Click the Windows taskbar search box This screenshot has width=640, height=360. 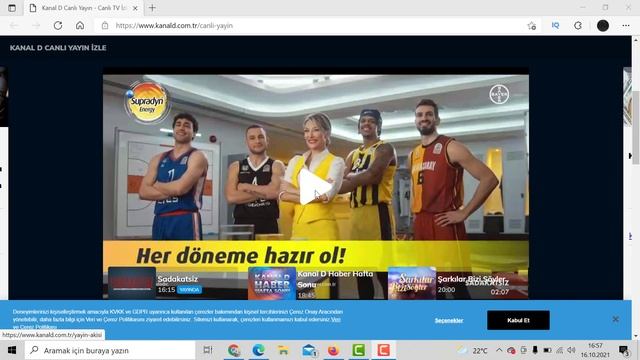click(x=110, y=350)
